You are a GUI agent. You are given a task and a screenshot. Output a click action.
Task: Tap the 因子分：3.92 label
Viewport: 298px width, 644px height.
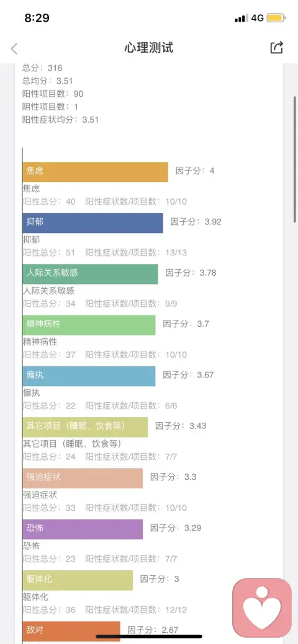(196, 222)
